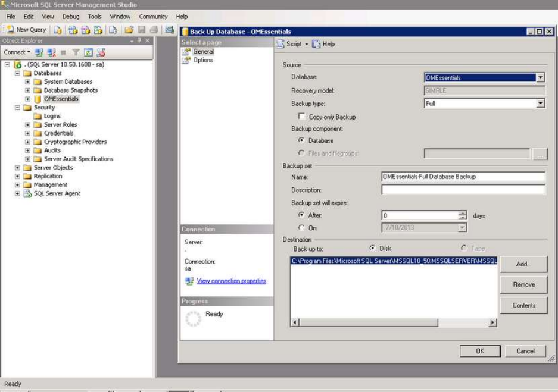Click the Add destination button
This screenshot has height=392, width=558.
(523, 264)
